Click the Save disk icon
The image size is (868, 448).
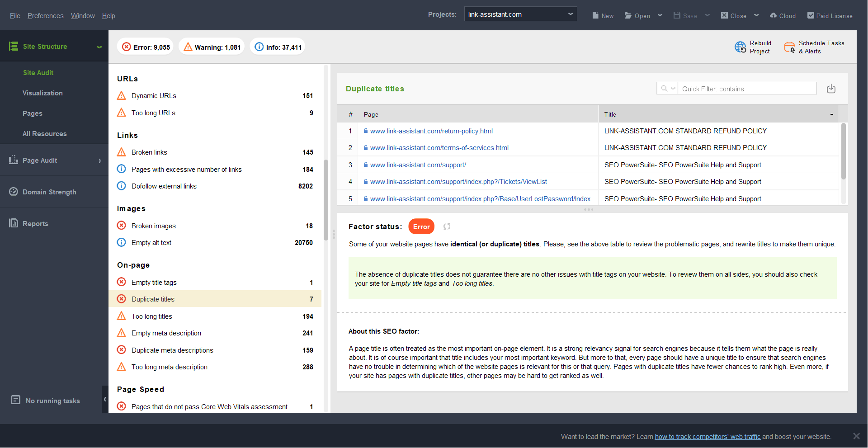677,15
